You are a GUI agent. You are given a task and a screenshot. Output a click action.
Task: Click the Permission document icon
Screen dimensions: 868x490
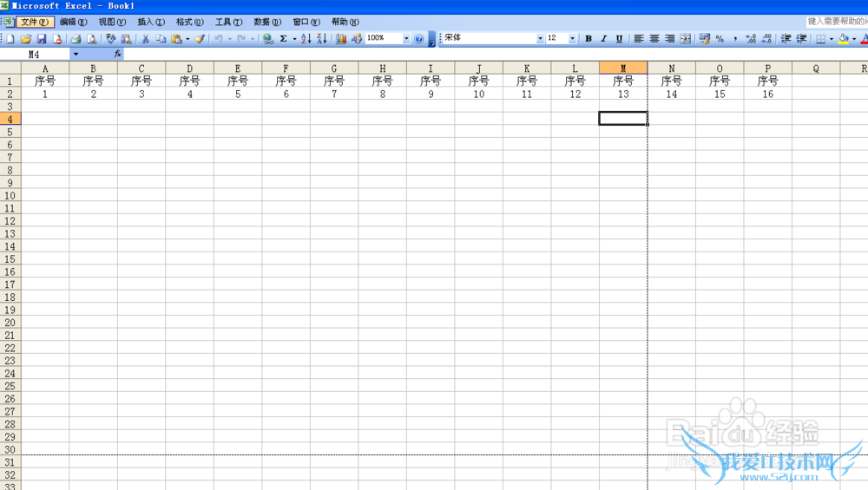pyautogui.click(x=57, y=39)
